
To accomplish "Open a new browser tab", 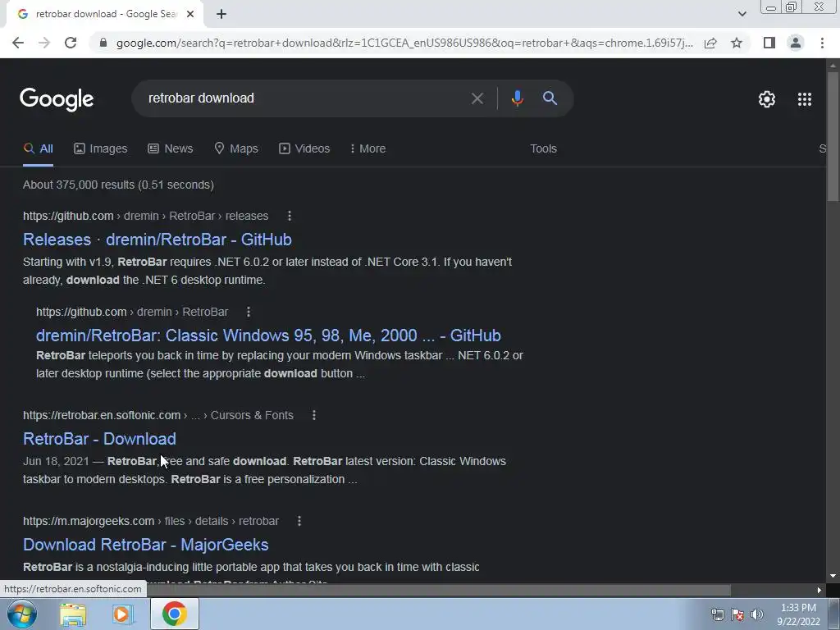I will point(221,14).
